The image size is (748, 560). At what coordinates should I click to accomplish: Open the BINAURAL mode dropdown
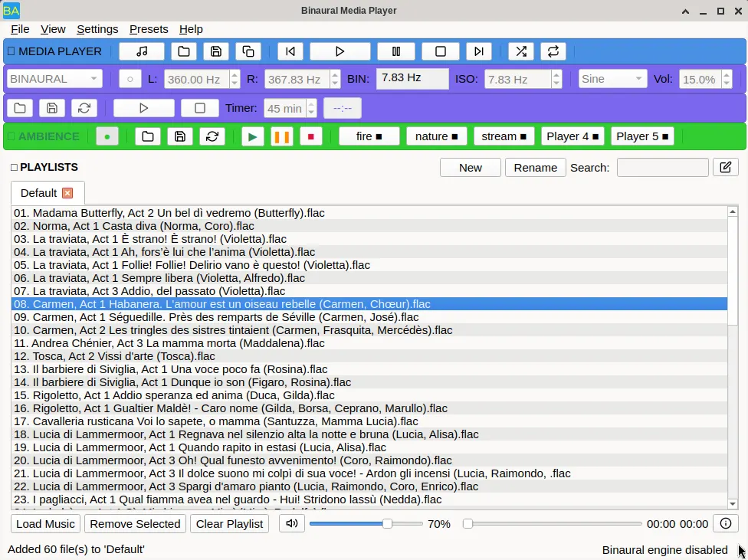54,79
